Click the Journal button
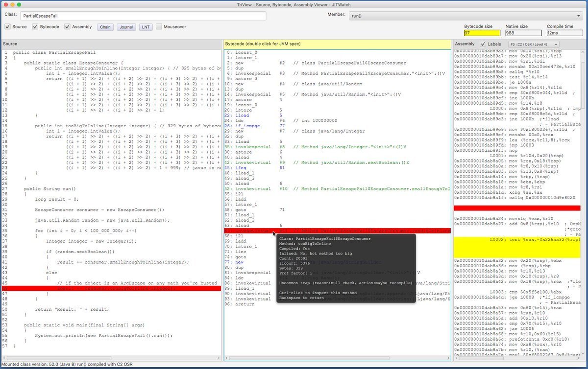 (x=126, y=27)
